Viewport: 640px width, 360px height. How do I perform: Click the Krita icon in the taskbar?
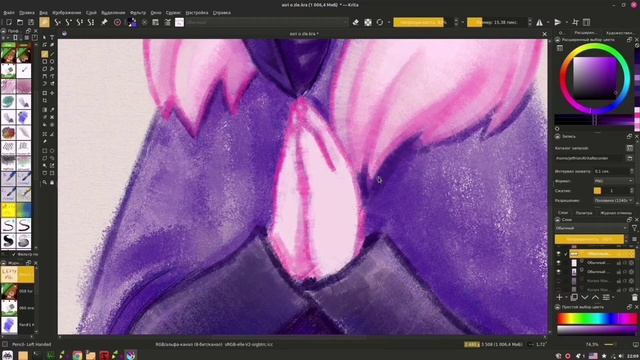131,356
